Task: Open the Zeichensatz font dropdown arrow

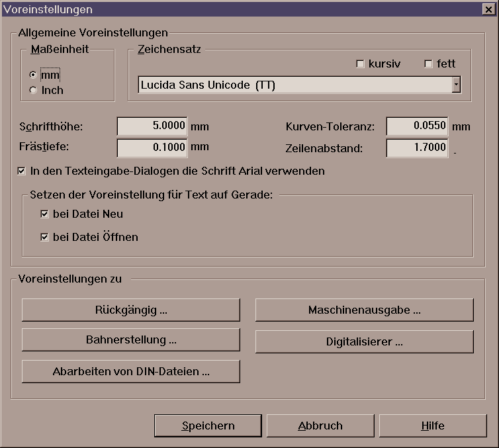Action: click(x=455, y=85)
